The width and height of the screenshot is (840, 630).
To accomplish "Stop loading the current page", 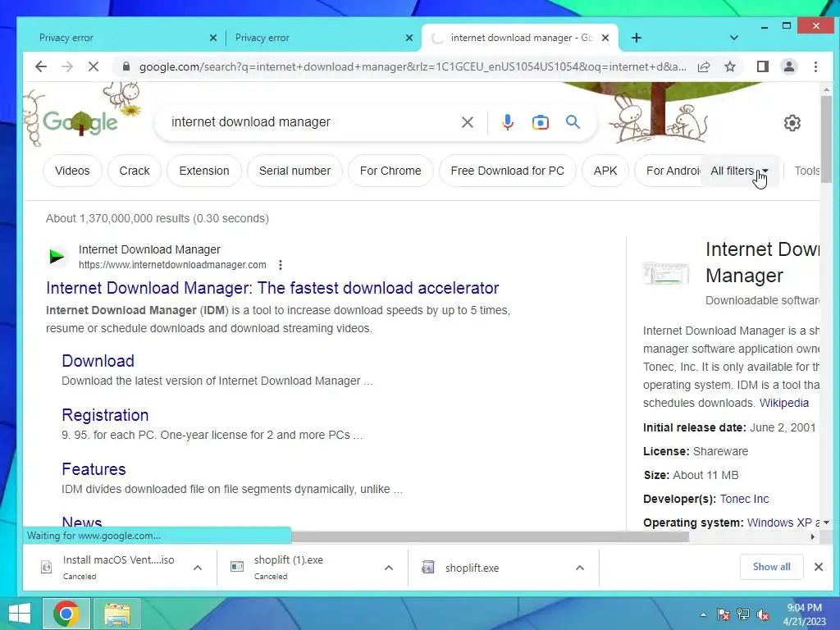I will pyautogui.click(x=94, y=66).
